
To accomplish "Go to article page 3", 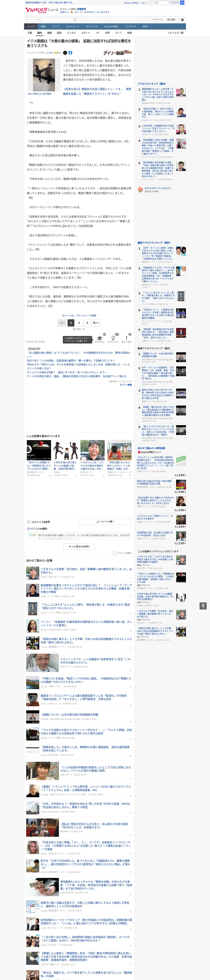I will tap(87, 323).
